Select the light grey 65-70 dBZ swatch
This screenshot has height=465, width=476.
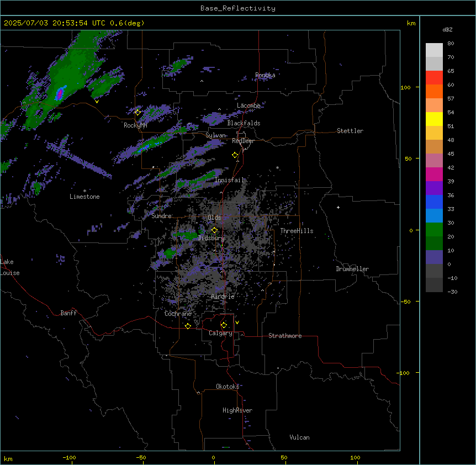pyautogui.click(x=434, y=64)
